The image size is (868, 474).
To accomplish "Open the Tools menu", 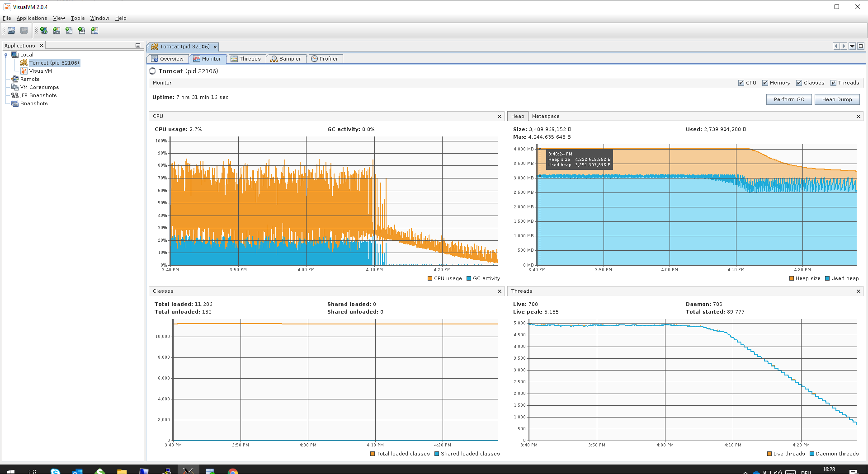I will coord(77,18).
